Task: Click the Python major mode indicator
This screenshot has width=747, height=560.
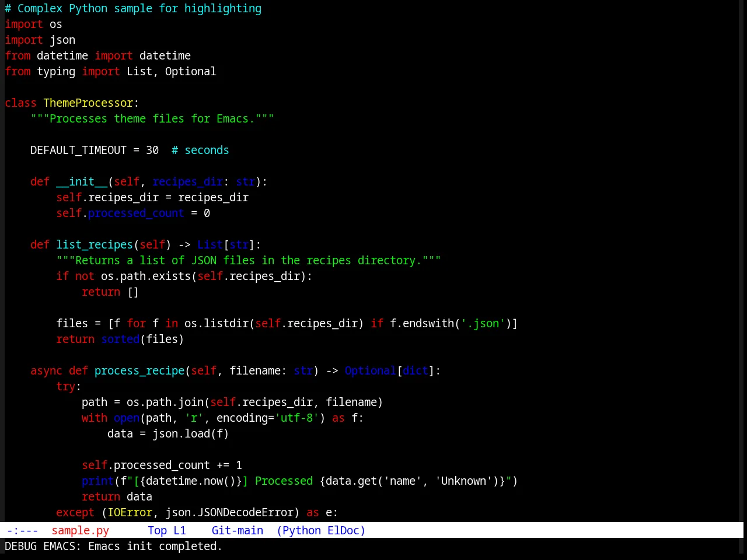Action: pyautogui.click(x=302, y=530)
